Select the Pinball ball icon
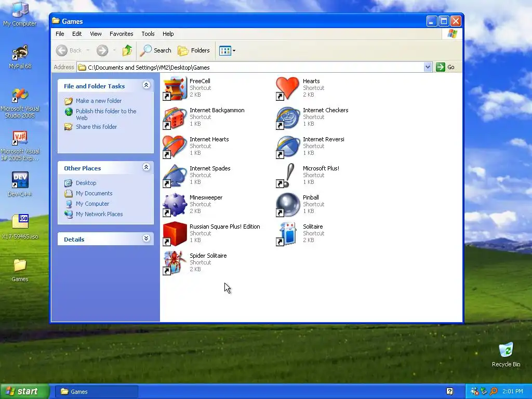The width and height of the screenshot is (532, 399). point(288,205)
